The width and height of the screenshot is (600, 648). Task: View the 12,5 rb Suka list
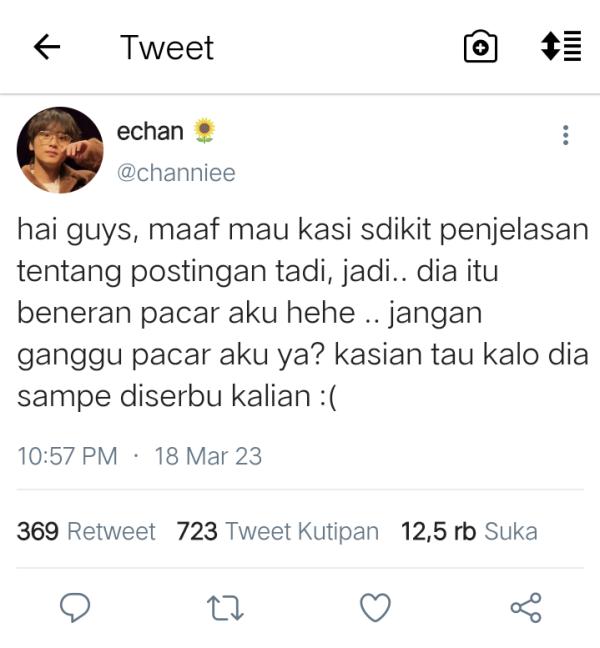click(x=469, y=531)
